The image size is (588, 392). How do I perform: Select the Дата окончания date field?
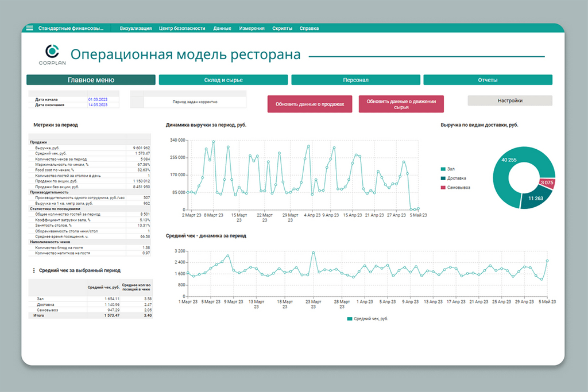pyautogui.click(x=102, y=105)
